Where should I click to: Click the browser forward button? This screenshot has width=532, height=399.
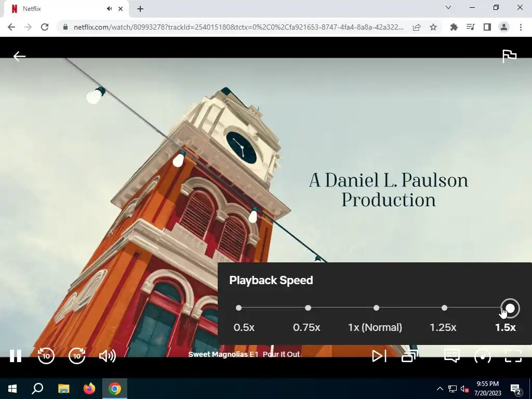click(28, 27)
